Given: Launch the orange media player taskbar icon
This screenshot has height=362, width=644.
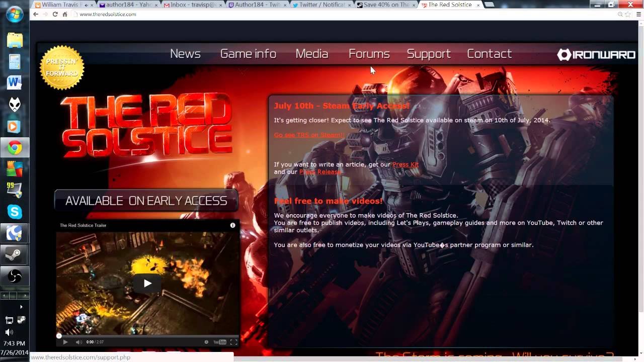Looking at the screenshot, I should coord(15,126).
